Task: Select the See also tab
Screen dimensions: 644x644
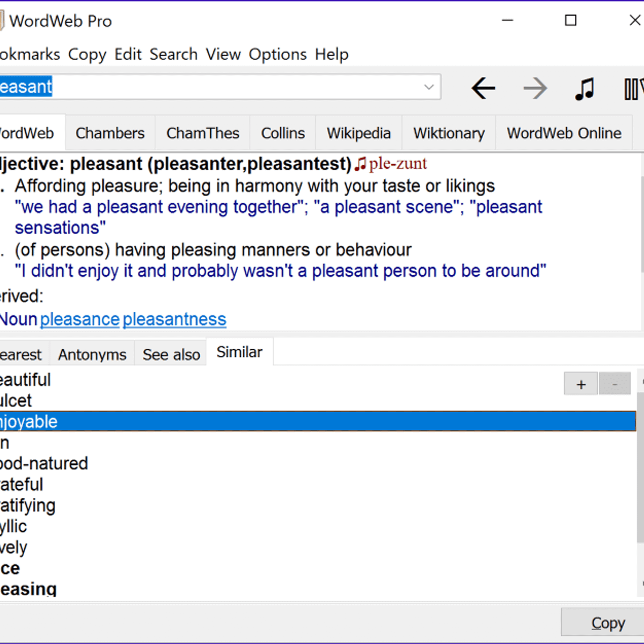Action: click(x=171, y=355)
